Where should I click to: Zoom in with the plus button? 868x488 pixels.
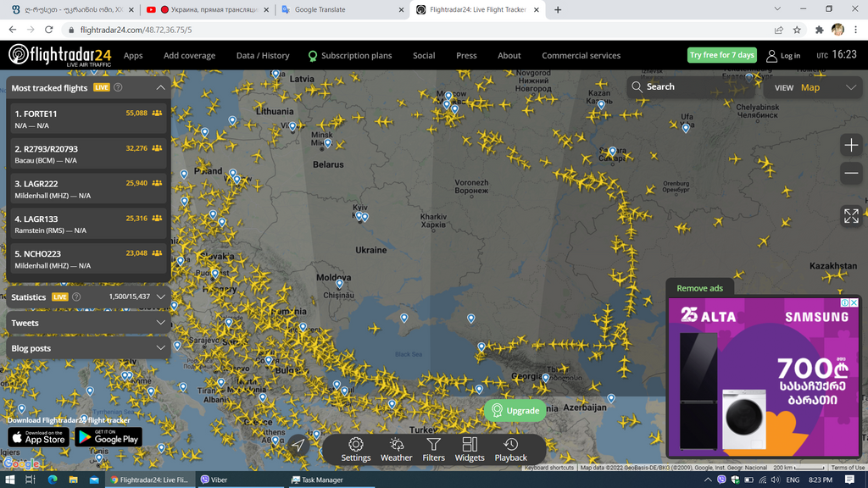[851, 146]
